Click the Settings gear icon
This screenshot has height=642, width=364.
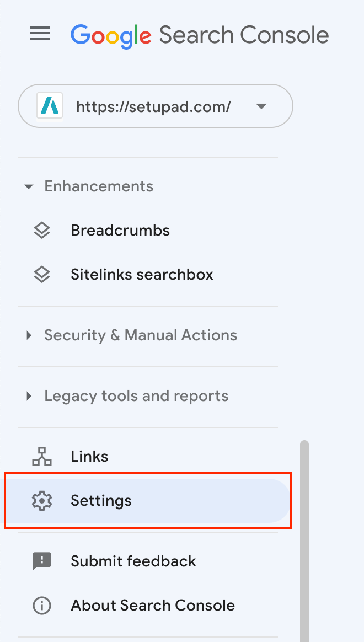pos(42,500)
